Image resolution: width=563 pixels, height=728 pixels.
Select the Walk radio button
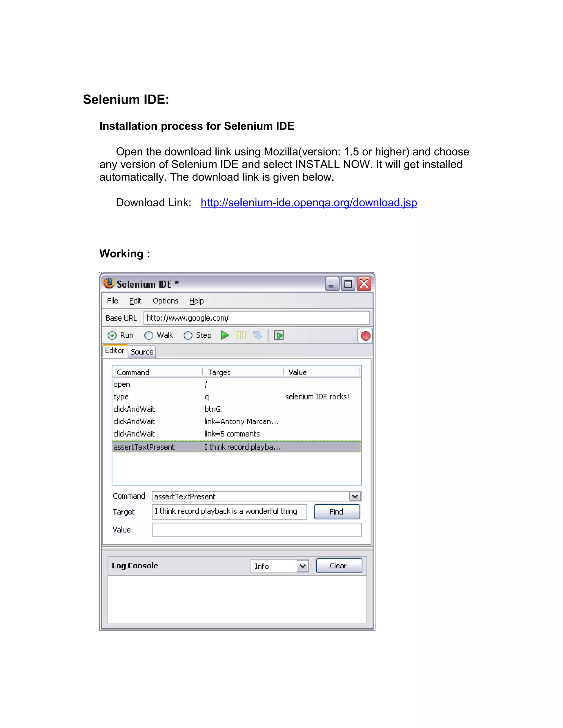tap(149, 335)
